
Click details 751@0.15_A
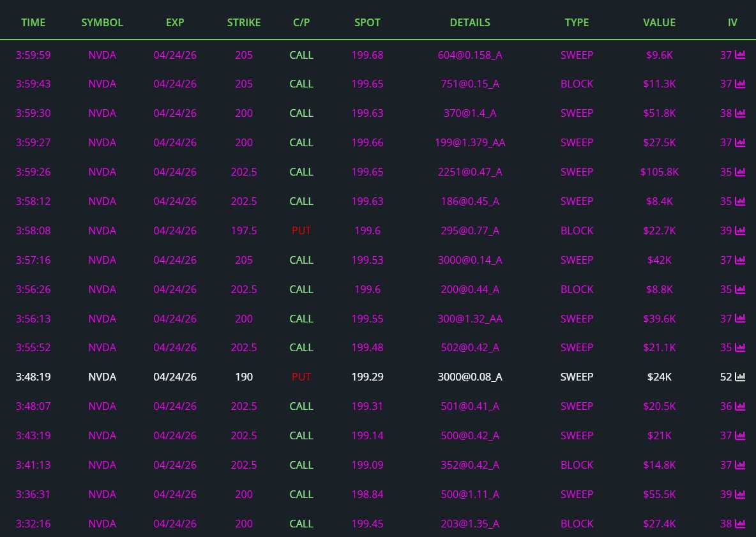pos(470,84)
